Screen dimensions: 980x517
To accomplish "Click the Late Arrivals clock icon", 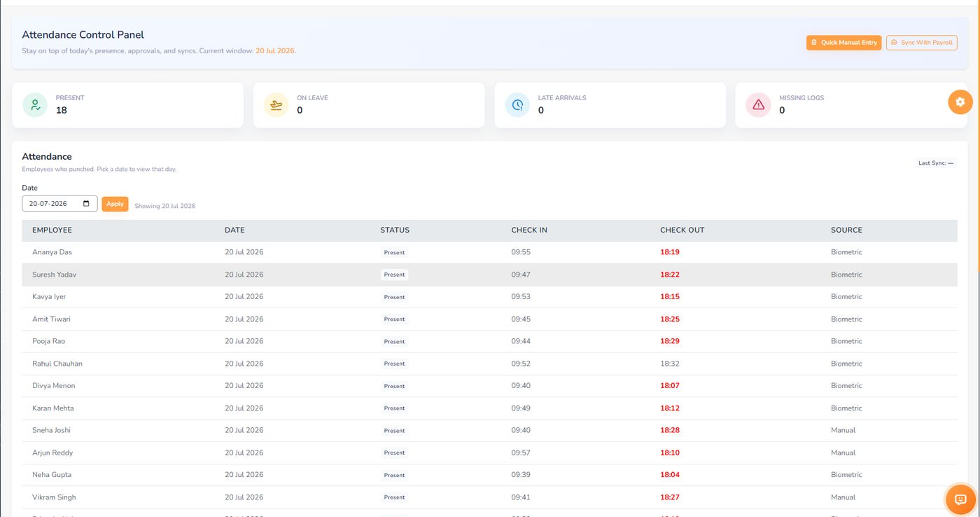I will point(517,105).
